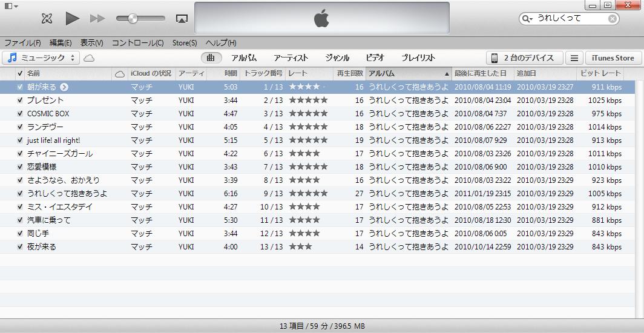This screenshot has height=333, width=644.
Task: Open the iTunes window menu icon
Action: [11, 5]
